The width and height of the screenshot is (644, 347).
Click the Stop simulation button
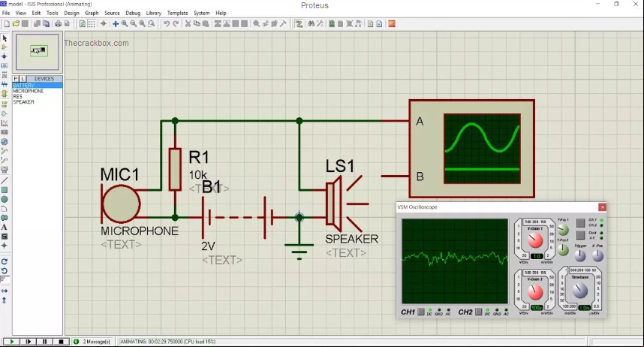point(61,341)
